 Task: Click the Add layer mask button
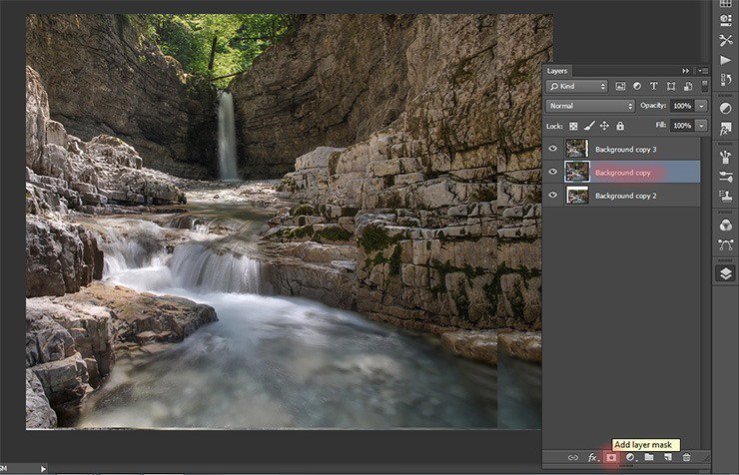click(x=611, y=457)
